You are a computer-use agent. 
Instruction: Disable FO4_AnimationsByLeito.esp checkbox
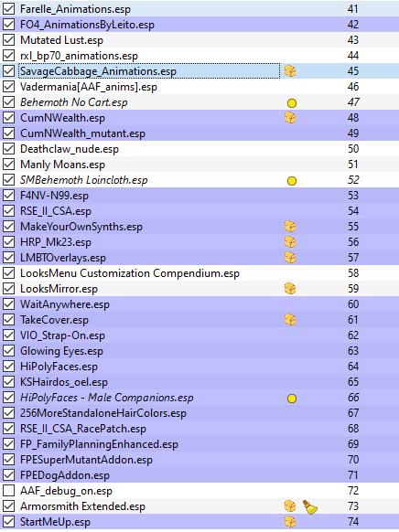8,25
